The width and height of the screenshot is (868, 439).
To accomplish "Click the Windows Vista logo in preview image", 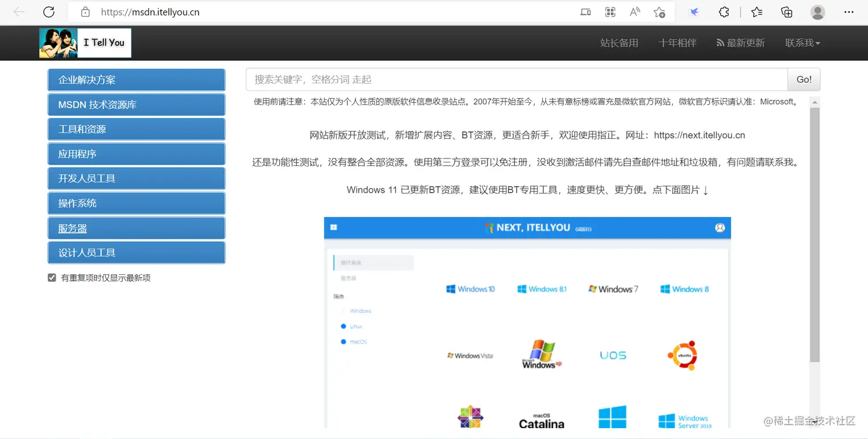I will 470,356.
